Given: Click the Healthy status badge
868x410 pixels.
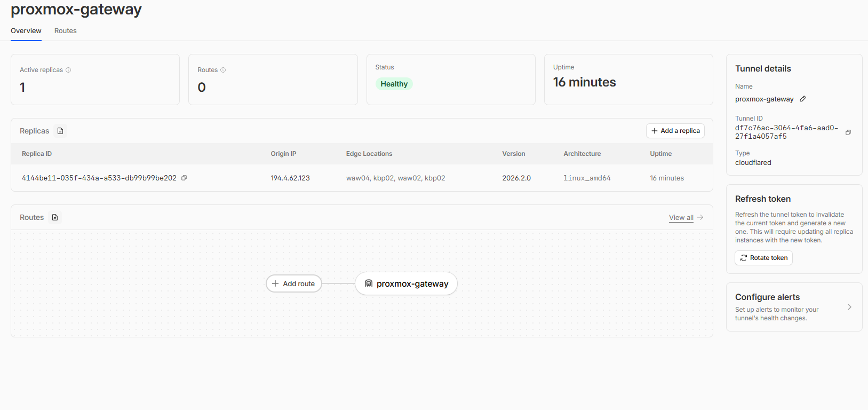Looking at the screenshot, I should 394,84.
